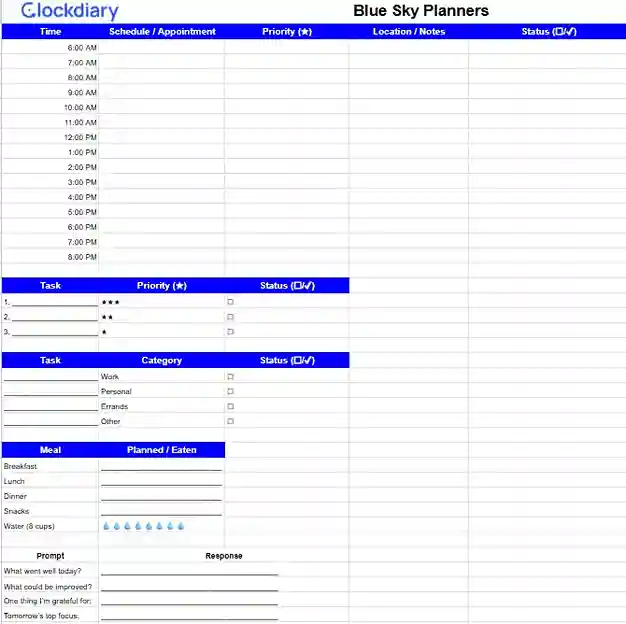Screen dimensions: 626x624
Task: Click the Dinner planned/eaten line
Action: (x=161, y=500)
